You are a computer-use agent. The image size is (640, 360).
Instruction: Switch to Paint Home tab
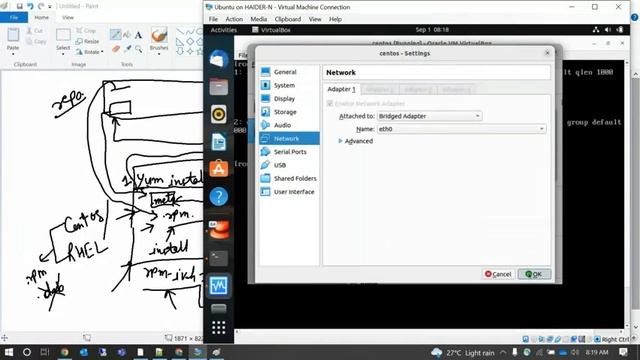(41, 18)
